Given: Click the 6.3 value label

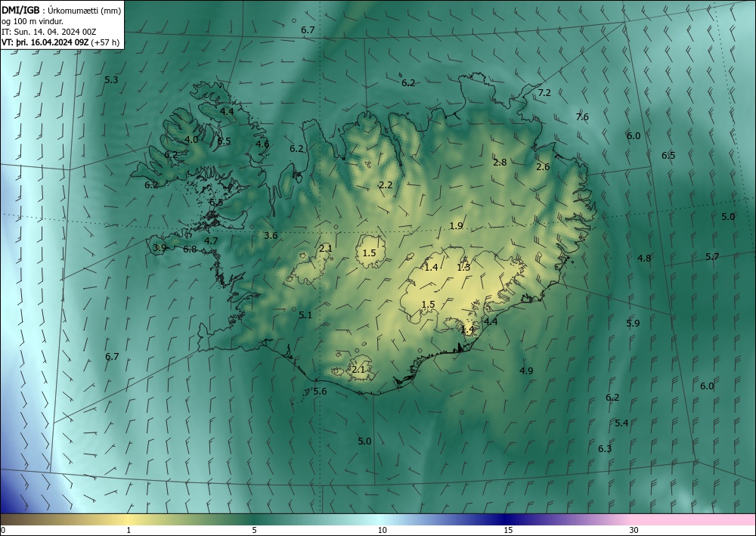Looking at the screenshot, I should [x=605, y=449].
